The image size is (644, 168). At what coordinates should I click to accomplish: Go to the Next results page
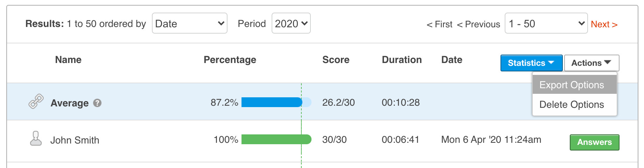point(604,24)
